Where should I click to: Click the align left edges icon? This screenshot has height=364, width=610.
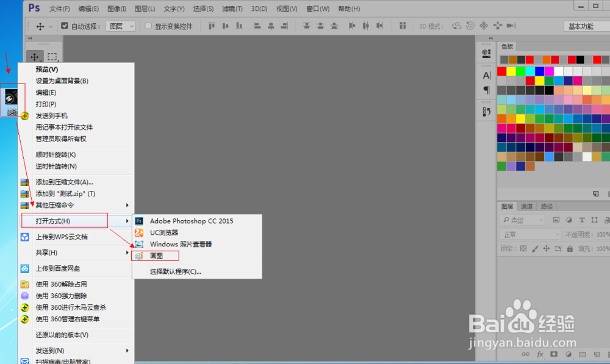pos(257,26)
